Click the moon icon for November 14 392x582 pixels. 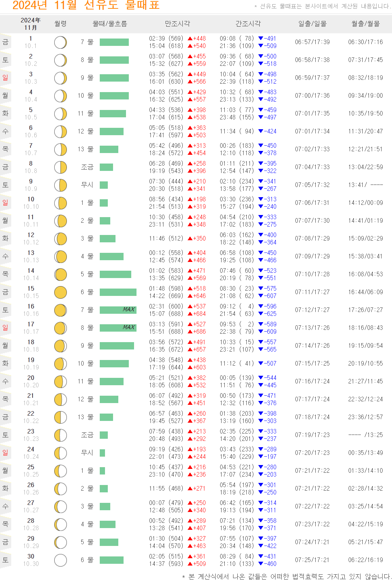(x=61, y=275)
